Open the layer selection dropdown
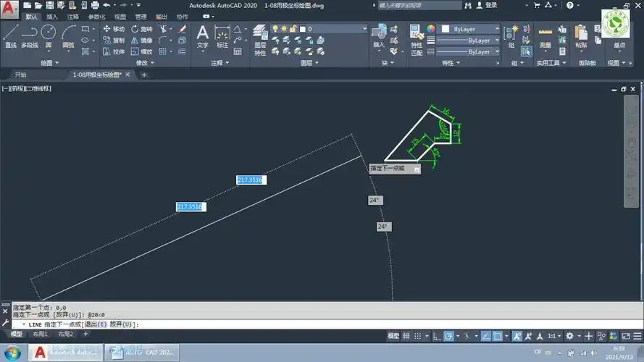 (337, 29)
